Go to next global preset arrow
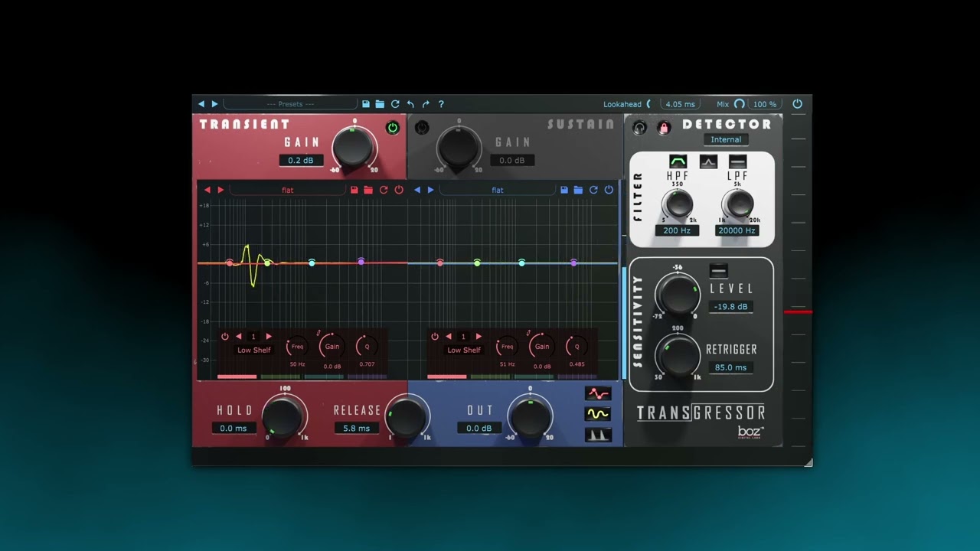Screen dimensions: 980x551 pyautogui.click(x=214, y=104)
